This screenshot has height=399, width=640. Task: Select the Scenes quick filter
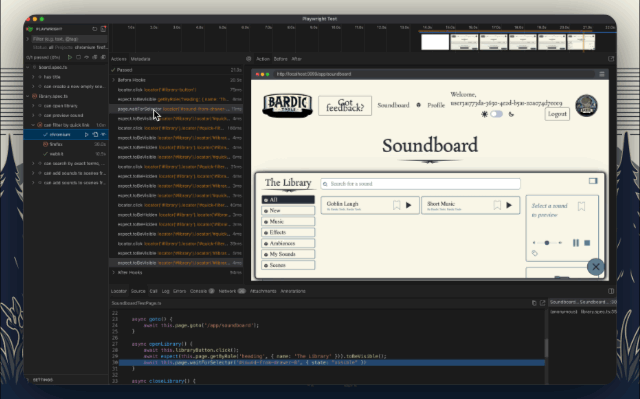click(x=288, y=265)
